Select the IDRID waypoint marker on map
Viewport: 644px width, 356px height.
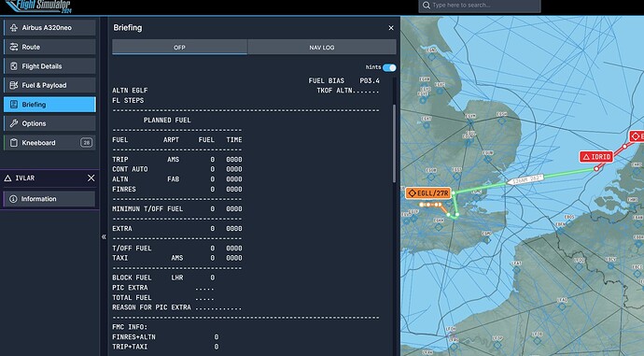click(596, 157)
